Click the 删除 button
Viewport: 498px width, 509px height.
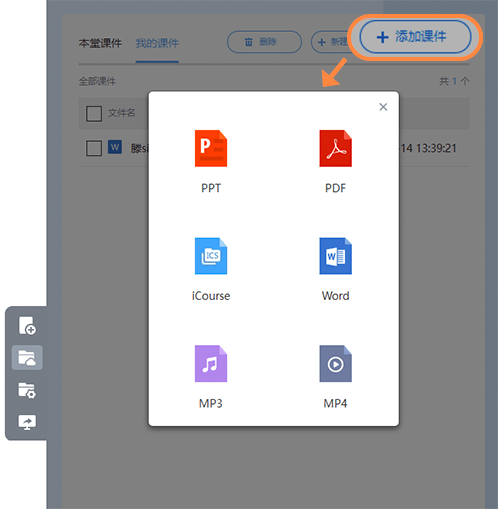click(264, 42)
